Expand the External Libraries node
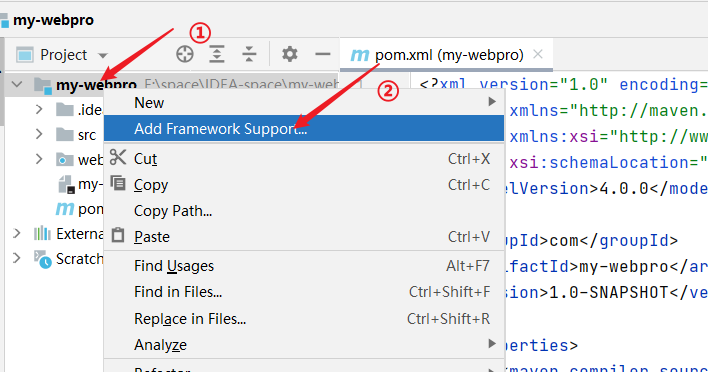Image resolution: width=708 pixels, height=372 pixels. [17, 233]
